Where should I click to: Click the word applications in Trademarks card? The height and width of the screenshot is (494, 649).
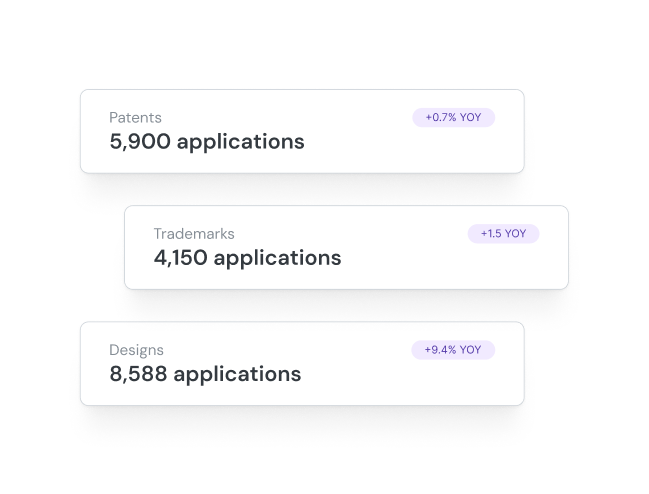coord(277,259)
